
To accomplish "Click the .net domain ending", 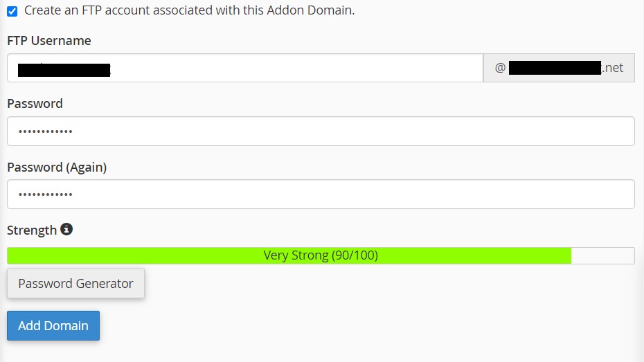I will [x=612, y=68].
